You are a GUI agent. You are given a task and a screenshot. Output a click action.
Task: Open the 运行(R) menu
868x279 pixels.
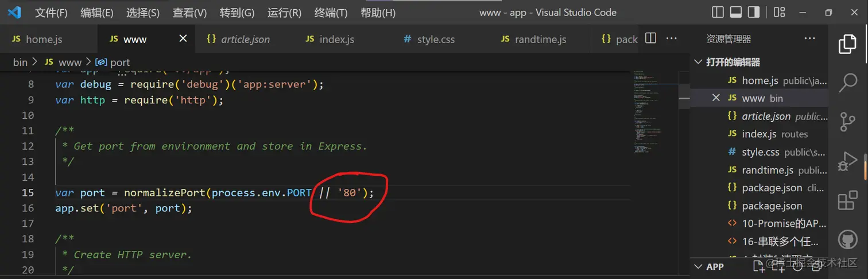(x=284, y=13)
